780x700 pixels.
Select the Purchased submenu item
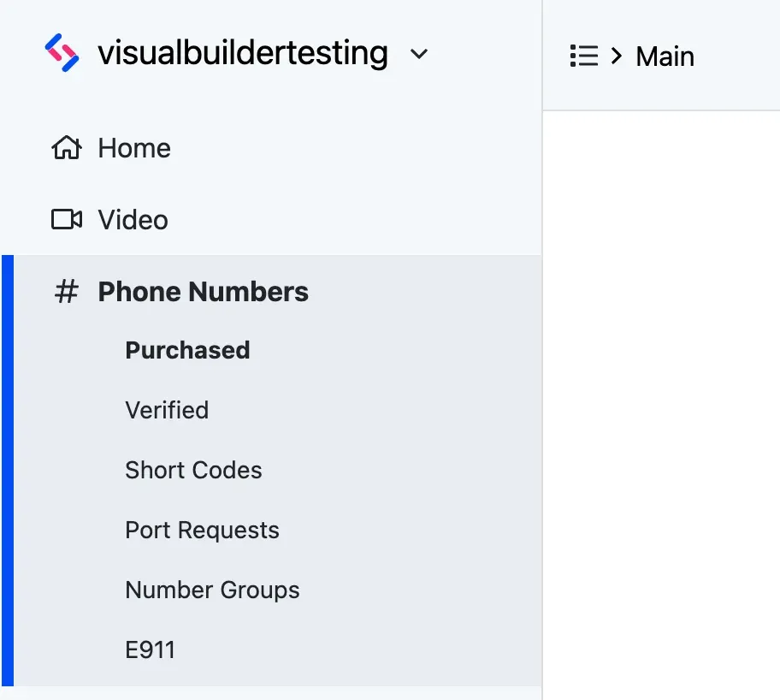187,351
